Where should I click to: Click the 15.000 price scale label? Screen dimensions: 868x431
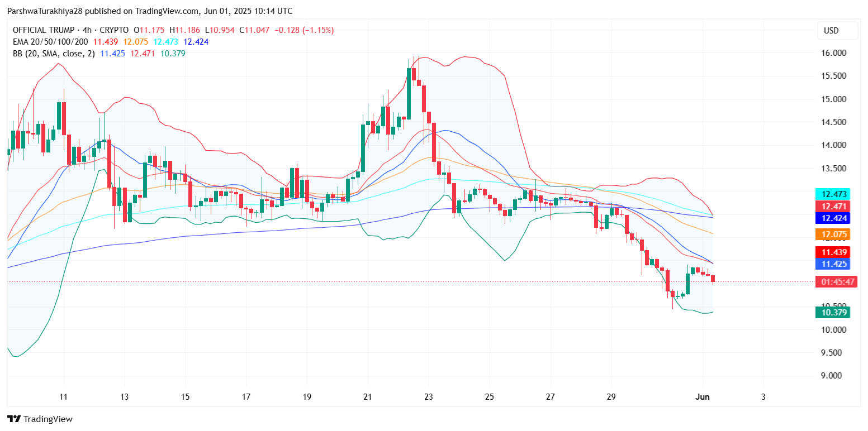click(834, 99)
